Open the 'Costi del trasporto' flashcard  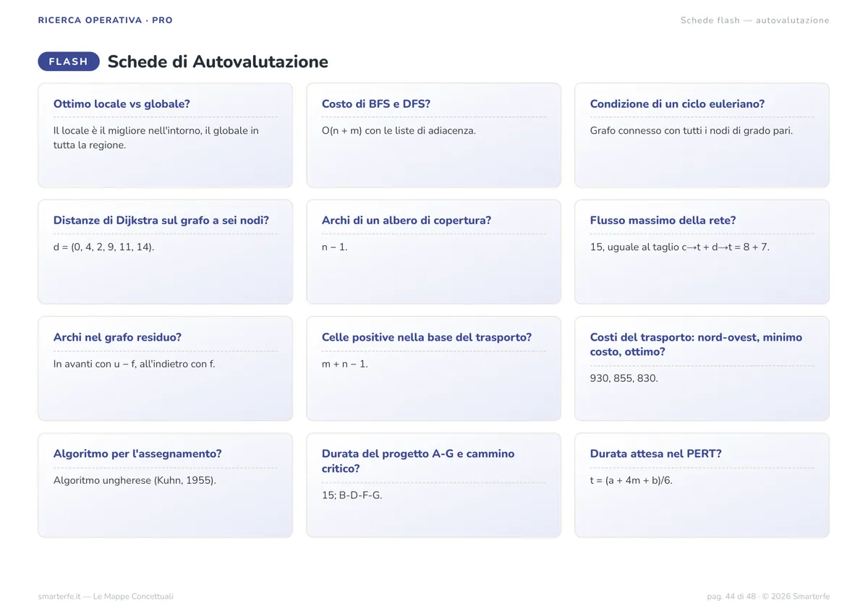(x=702, y=368)
